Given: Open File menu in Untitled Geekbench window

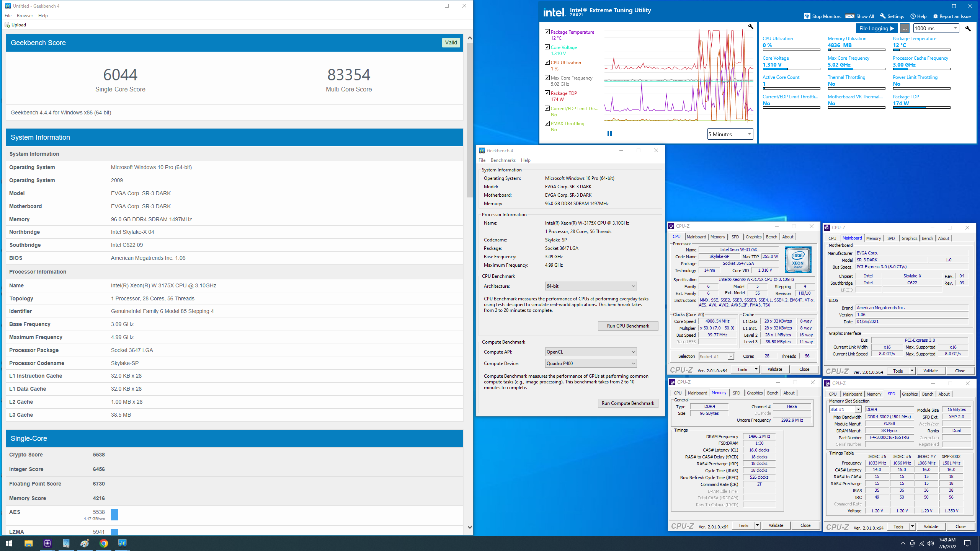Looking at the screenshot, I should click(8, 16).
